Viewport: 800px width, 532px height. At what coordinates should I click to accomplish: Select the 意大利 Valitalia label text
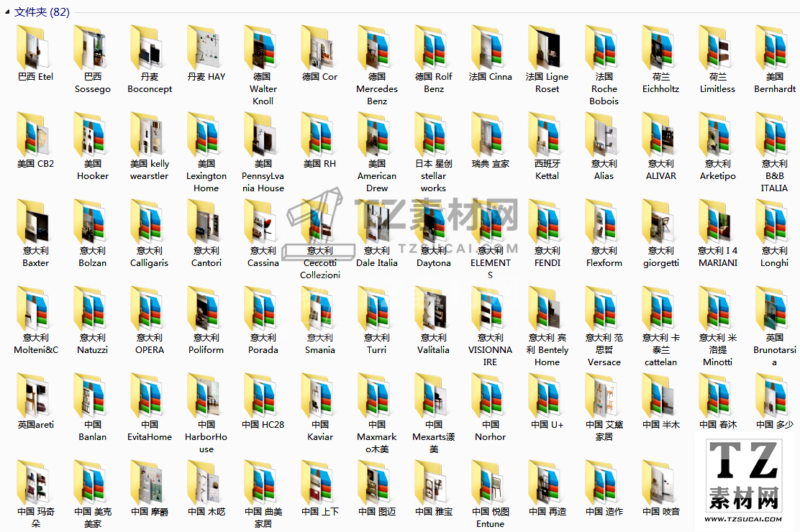pyautogui.click(x=433, y=344)
